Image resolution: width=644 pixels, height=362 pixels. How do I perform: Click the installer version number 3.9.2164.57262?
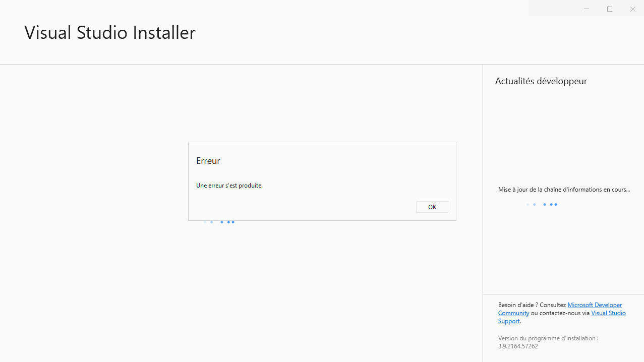(x=518, y=346)
